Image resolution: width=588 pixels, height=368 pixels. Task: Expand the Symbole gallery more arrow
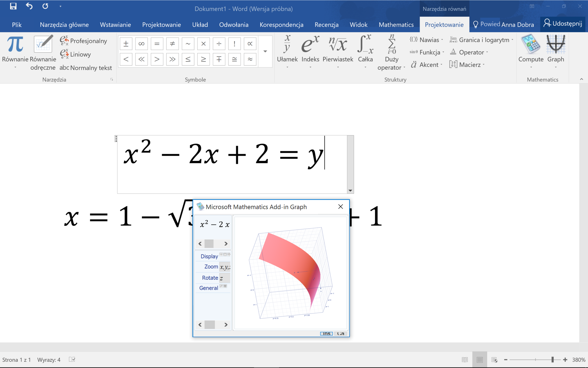[265, 51]
